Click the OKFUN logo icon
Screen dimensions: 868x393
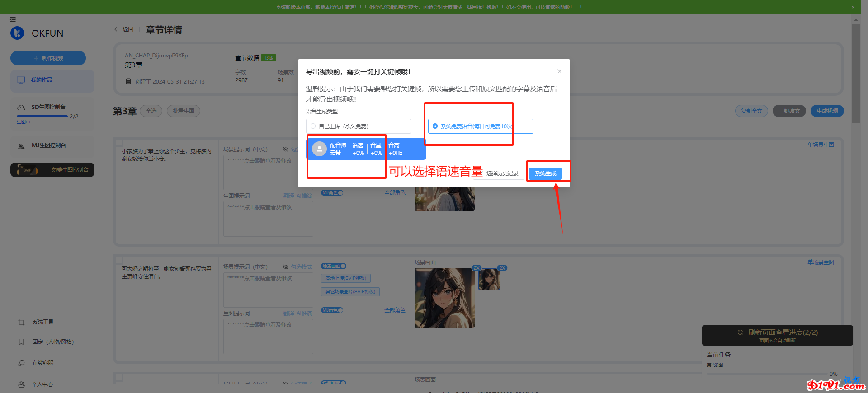17,33
